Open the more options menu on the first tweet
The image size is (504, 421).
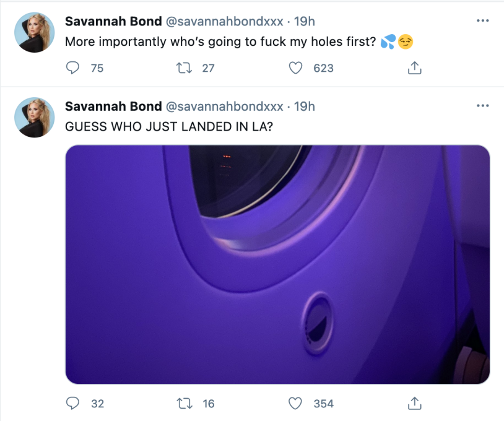tap(483, 21)
